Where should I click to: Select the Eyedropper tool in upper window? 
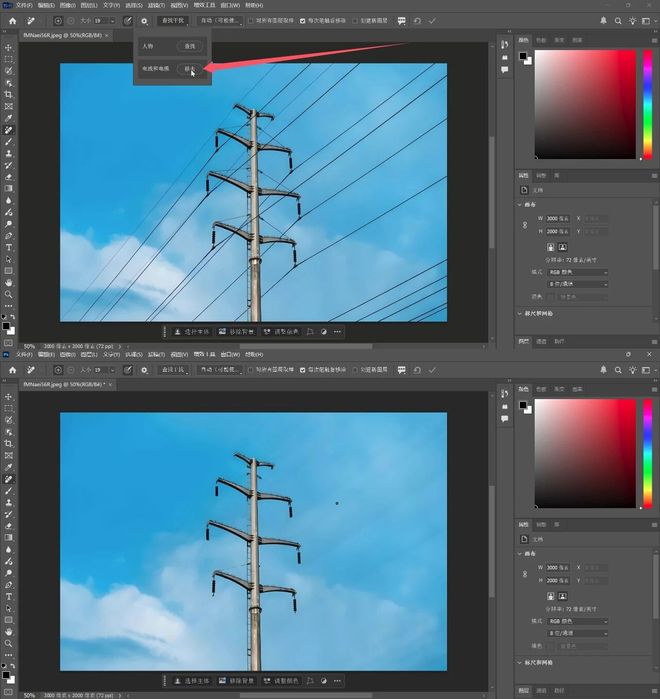point(8,118)
